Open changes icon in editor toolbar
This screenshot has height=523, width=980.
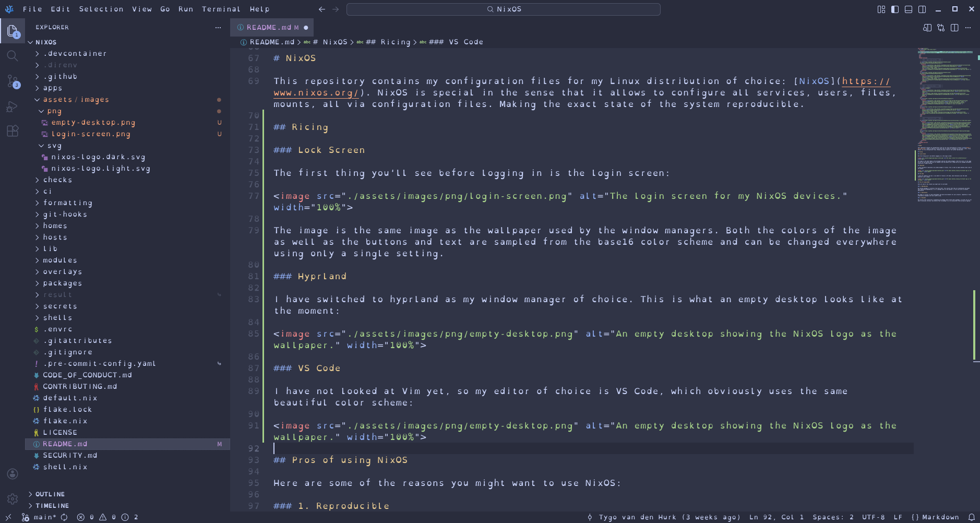coord(941,28)
